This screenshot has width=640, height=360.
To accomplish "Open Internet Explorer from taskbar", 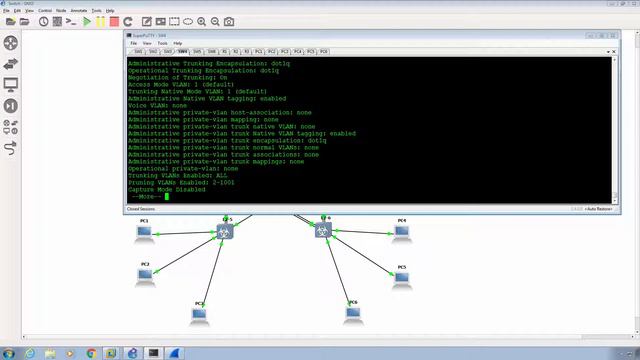I will [30, 353].
